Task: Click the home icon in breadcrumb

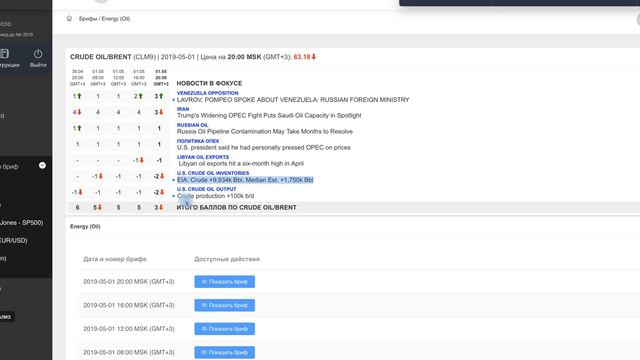Action: point(69,18)
